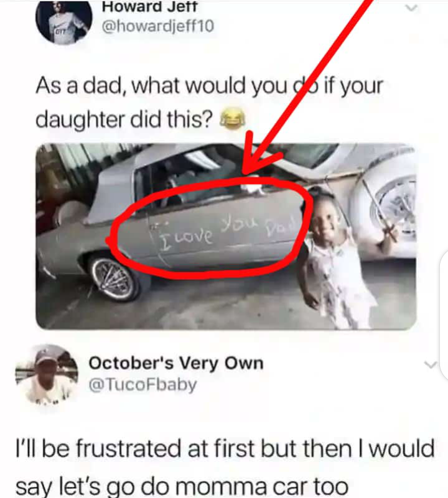Image resolution: width=448 pixels, height=498 pixels.
Task: Open the attached car photo in the tweet
Action: [226, 237]
